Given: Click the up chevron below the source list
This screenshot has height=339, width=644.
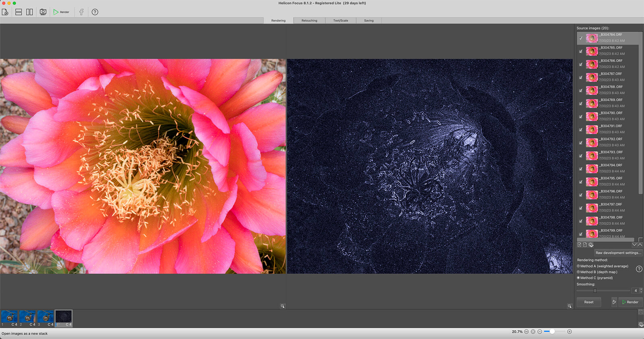Looking at the screenshot, I should click(x=640, y=245).
